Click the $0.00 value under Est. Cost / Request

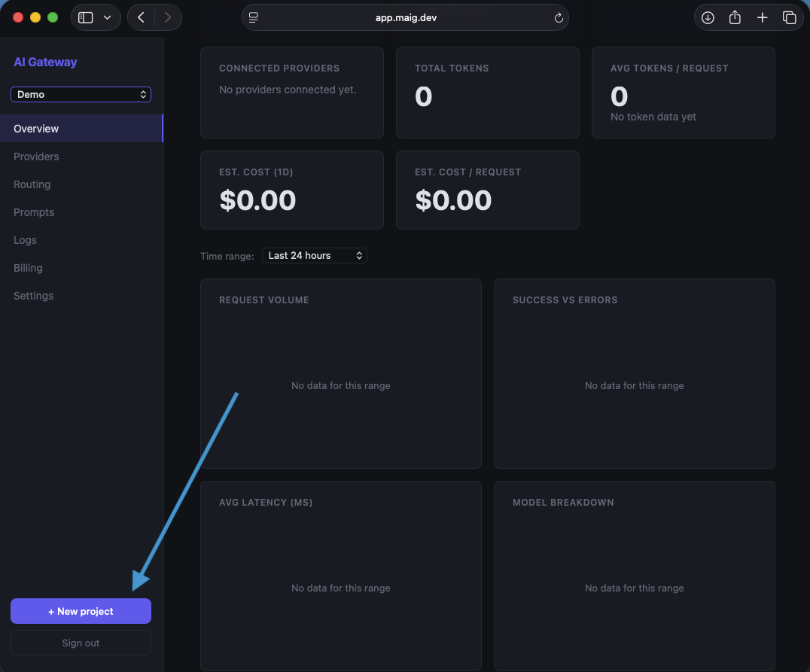(x=454, y=200)
